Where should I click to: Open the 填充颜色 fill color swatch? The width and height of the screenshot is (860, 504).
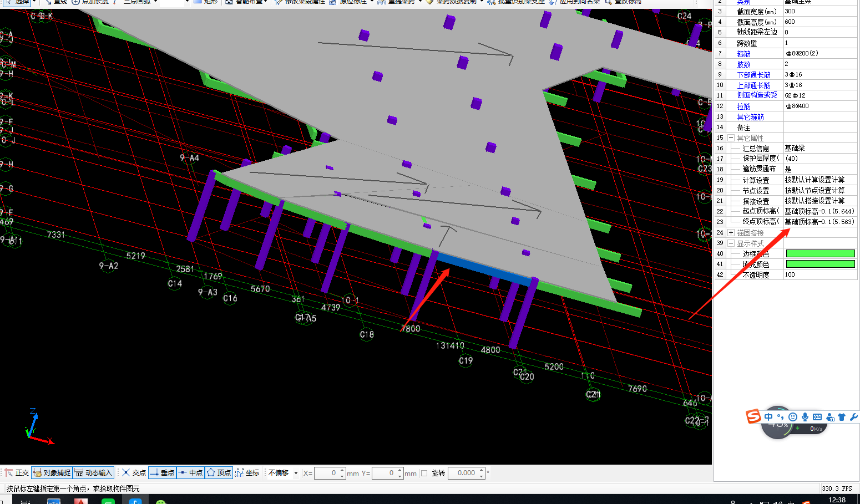tap(820, 264)
